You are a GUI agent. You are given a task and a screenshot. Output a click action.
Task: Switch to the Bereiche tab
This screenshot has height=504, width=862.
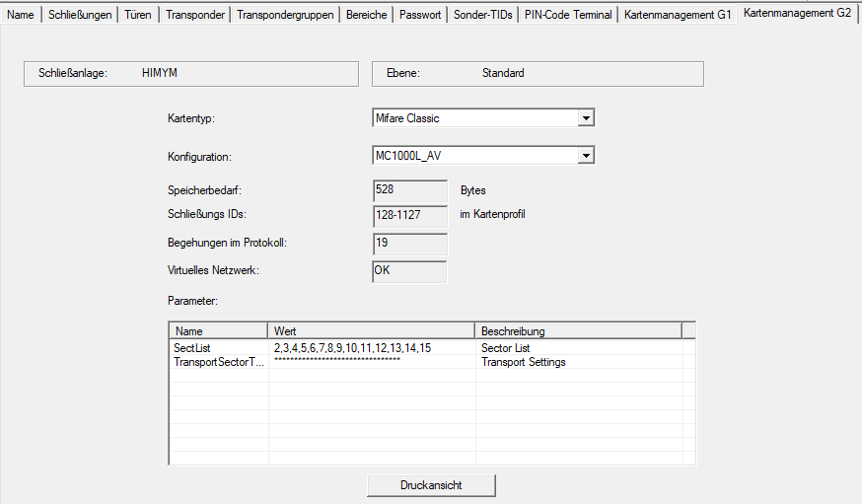366,15
